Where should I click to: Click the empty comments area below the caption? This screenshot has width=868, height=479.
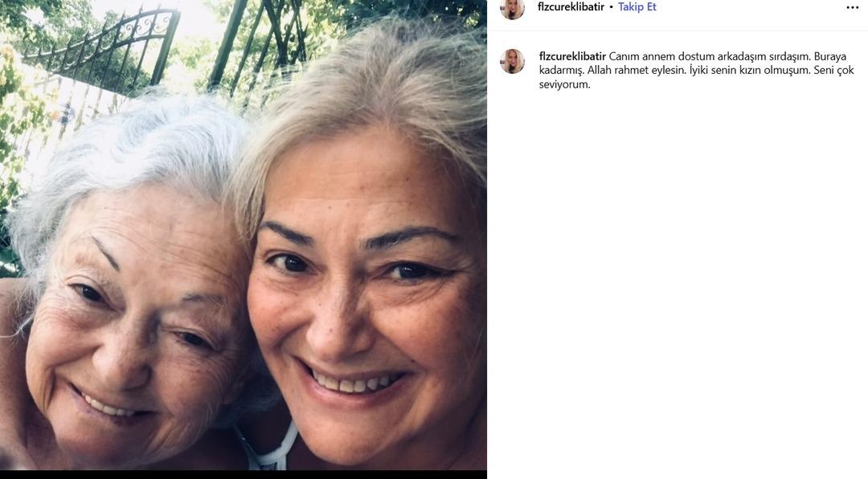coord(678,277)
